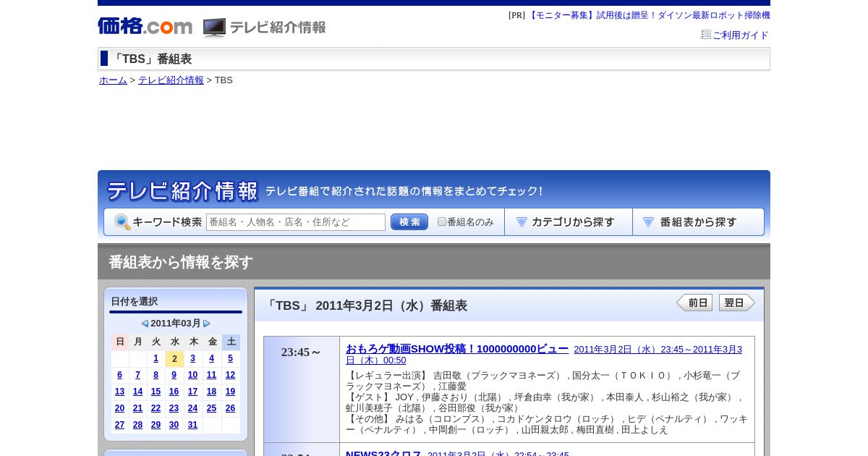Click the 日 Sunday column header

120,342
